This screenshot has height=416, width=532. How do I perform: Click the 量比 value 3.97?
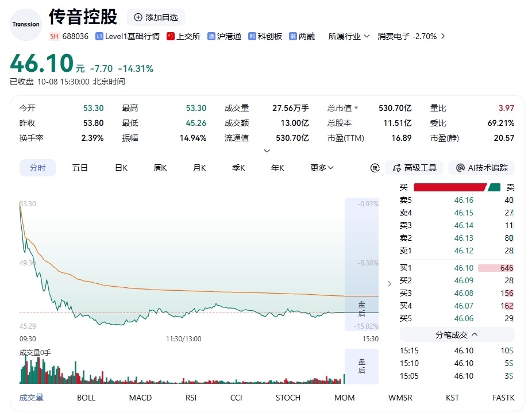[506, 108]
